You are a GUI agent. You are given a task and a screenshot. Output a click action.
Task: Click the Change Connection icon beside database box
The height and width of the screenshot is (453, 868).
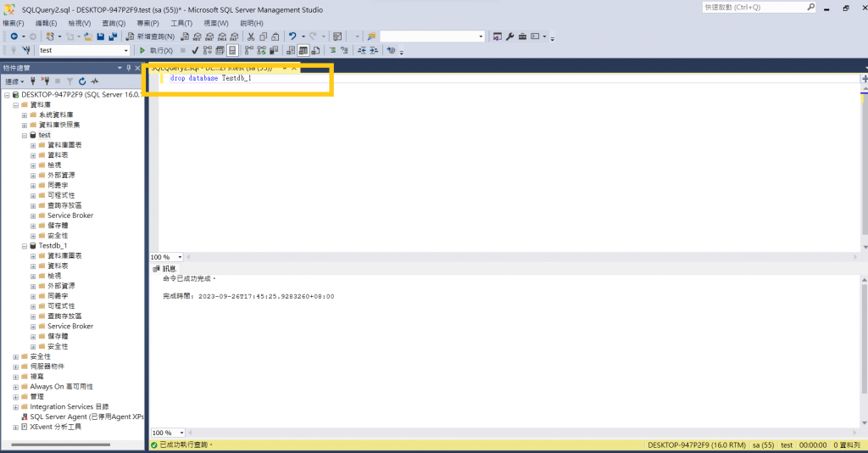pyautogui.click(x=26, y=50)
